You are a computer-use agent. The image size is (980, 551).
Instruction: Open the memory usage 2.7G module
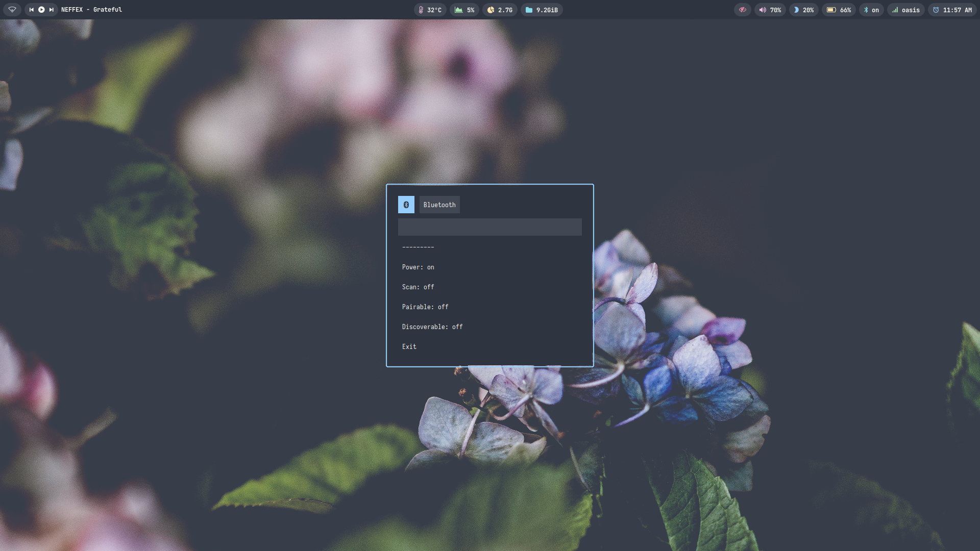[x=500, y=10]
